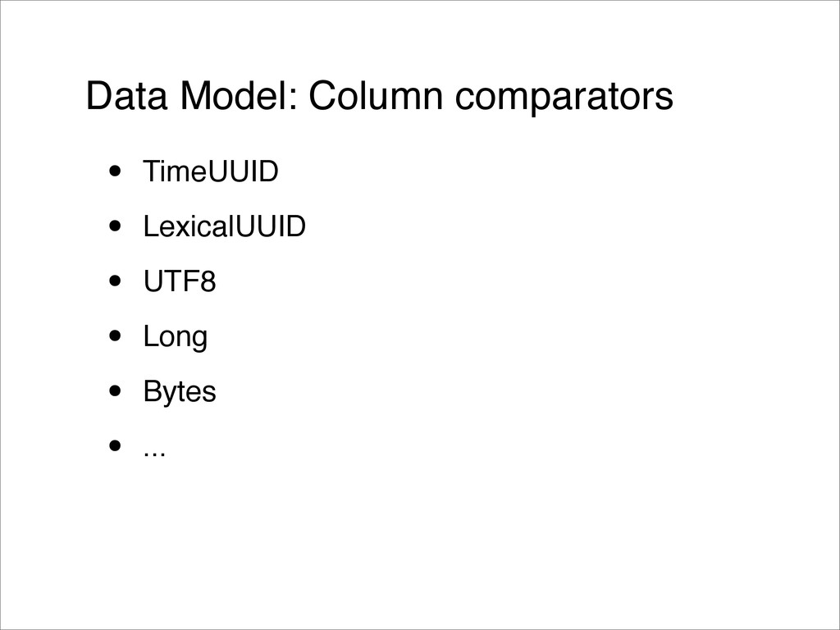Click the Long list item
840x630 pixels.
point(176,337)
